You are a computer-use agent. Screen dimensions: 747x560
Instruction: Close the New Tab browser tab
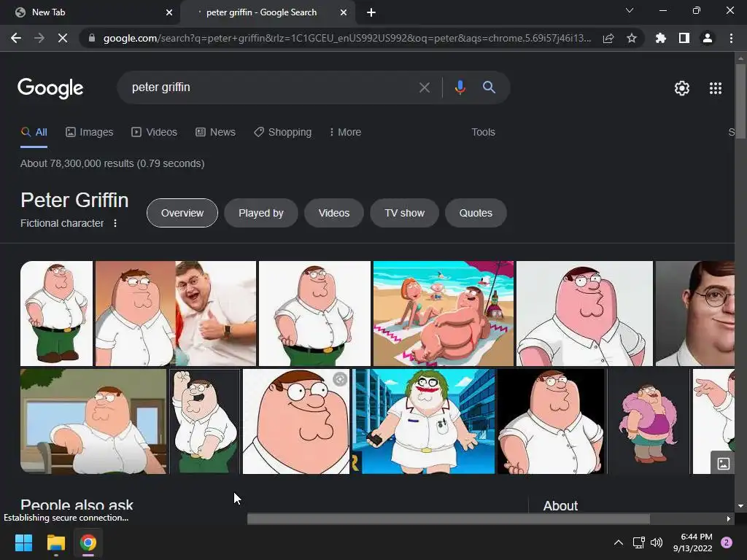pyautogui.click(x=169, y=12)
